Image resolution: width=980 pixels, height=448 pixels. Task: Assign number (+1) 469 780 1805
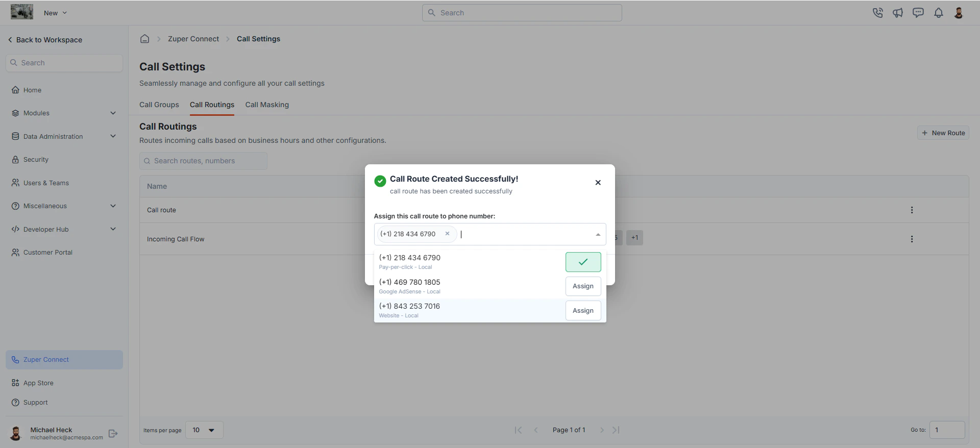click(583, 286)
